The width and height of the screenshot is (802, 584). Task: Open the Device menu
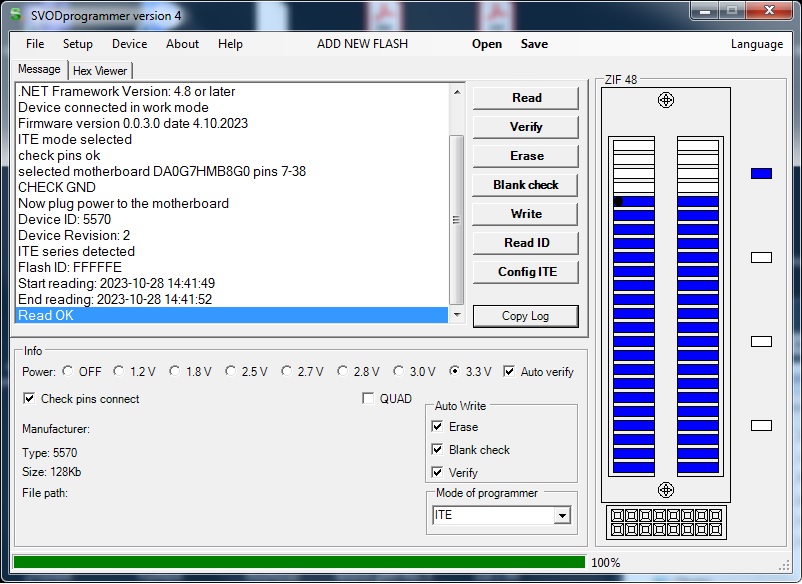(x=129, y=44)
